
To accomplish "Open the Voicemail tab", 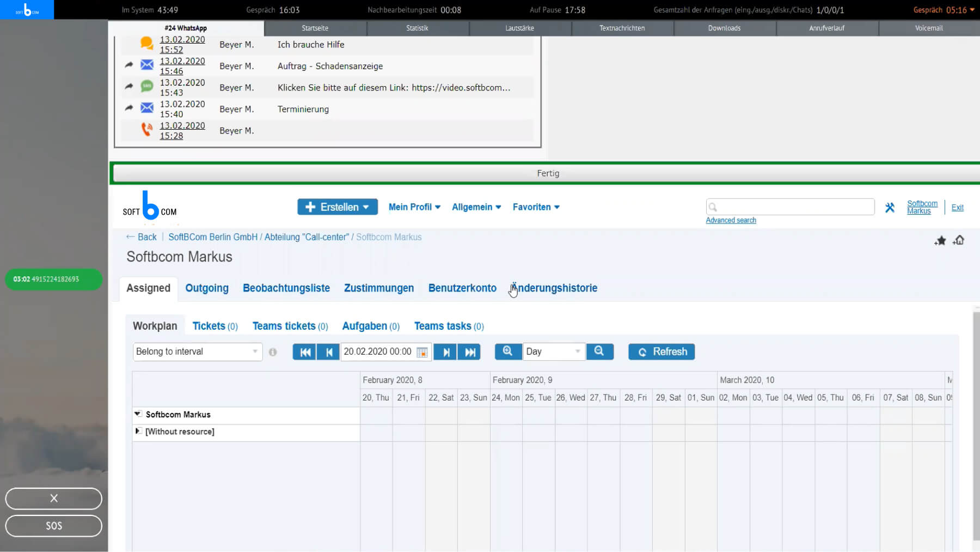I will pos(929,28).
